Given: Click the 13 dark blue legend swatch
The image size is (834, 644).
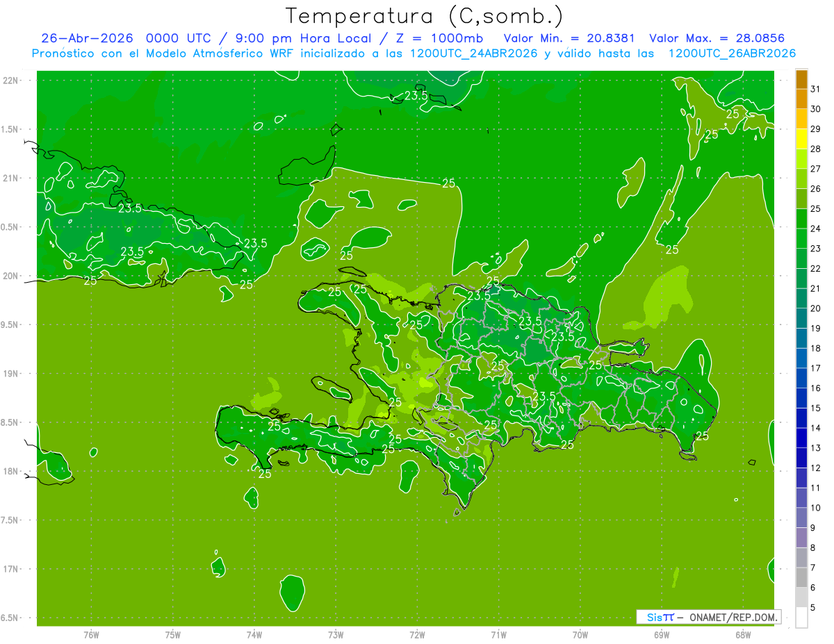Looking at the screenshot, I should click(801, 438).
